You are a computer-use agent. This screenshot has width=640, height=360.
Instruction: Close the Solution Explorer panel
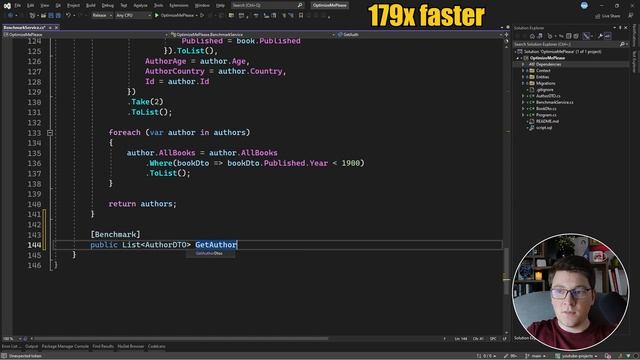tap(626, 28)
